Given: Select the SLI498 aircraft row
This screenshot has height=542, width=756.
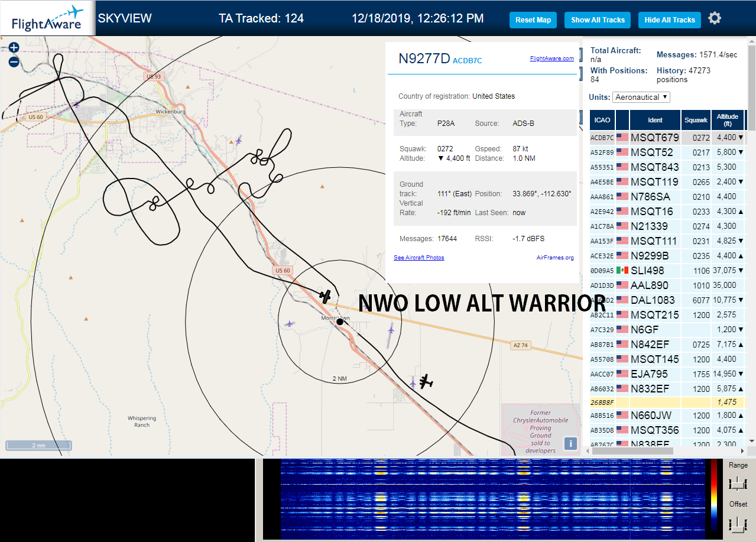Looking at the screenshot, I should pyautogui.click(x=667, y=270).
